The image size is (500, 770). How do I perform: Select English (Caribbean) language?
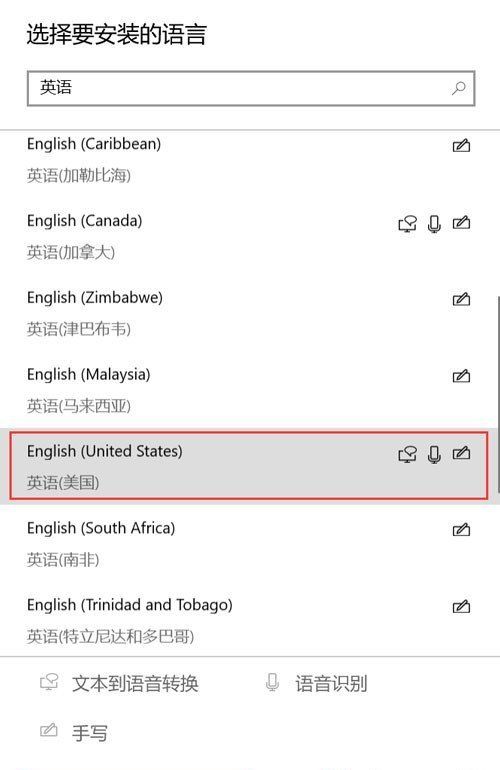coord(250,160)
